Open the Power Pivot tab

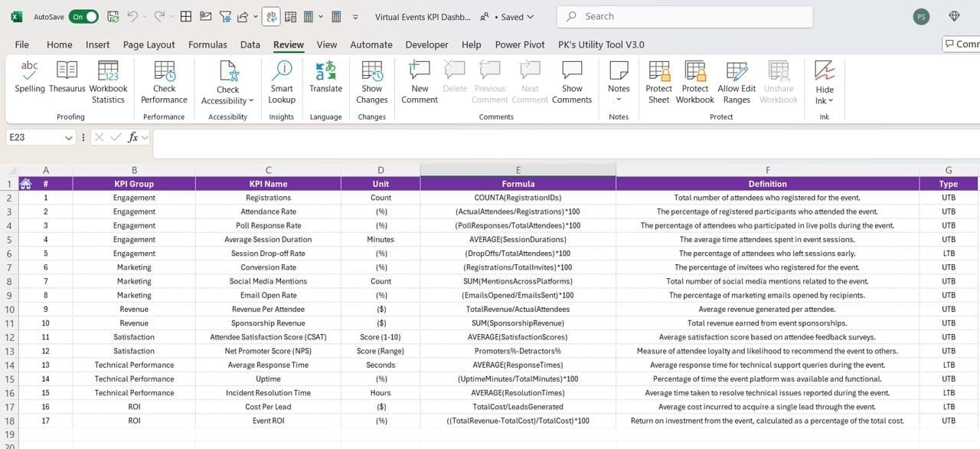tap(520, 44)
